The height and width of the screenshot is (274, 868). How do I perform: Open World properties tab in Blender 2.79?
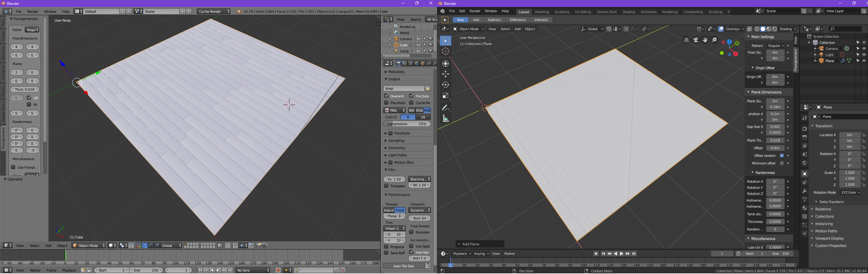click(x=416, y=63)
